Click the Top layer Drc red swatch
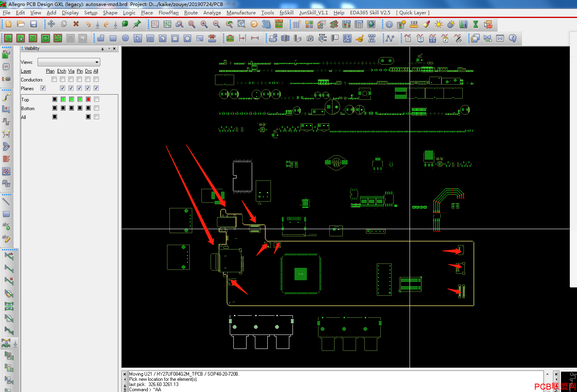This screenshot has width=577, height=392. 88,99
